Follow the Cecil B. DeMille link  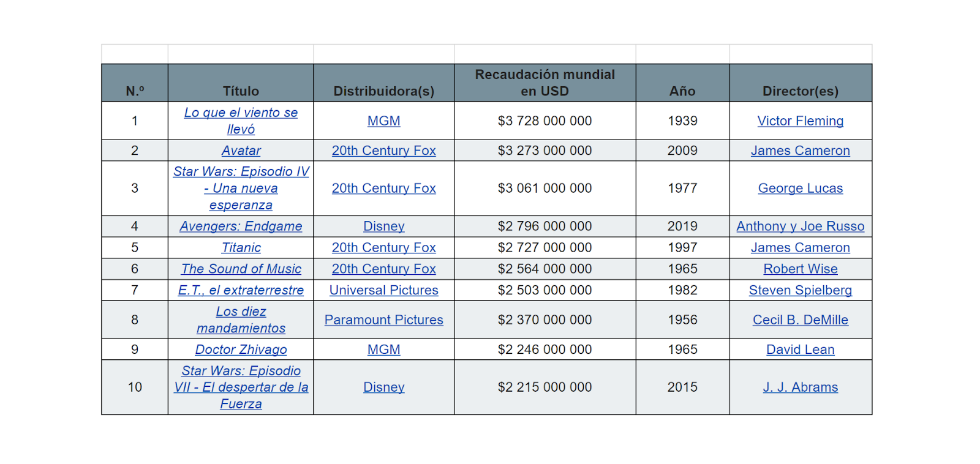[x=801, y=320]
